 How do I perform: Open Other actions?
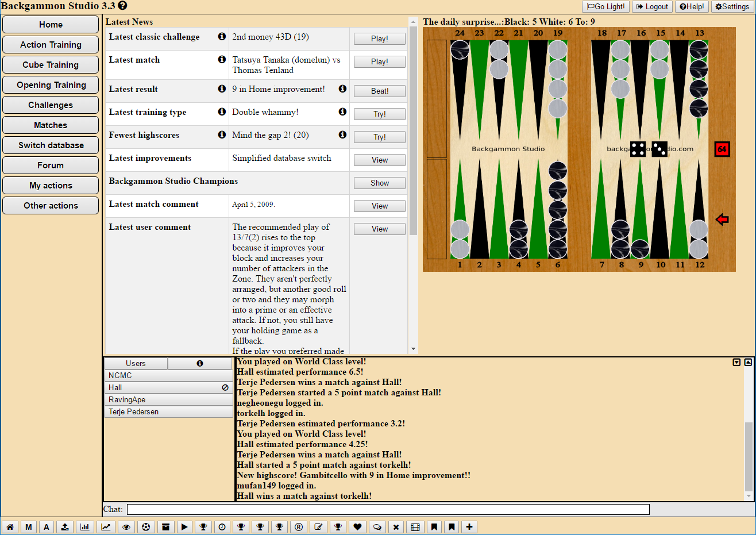pos(51,205)
